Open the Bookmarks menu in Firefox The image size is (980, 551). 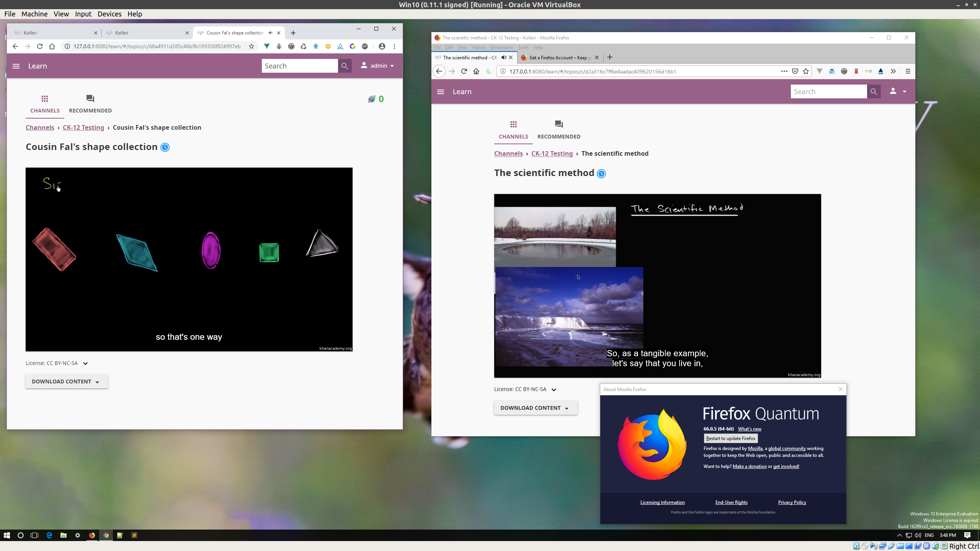click(501, 47)
